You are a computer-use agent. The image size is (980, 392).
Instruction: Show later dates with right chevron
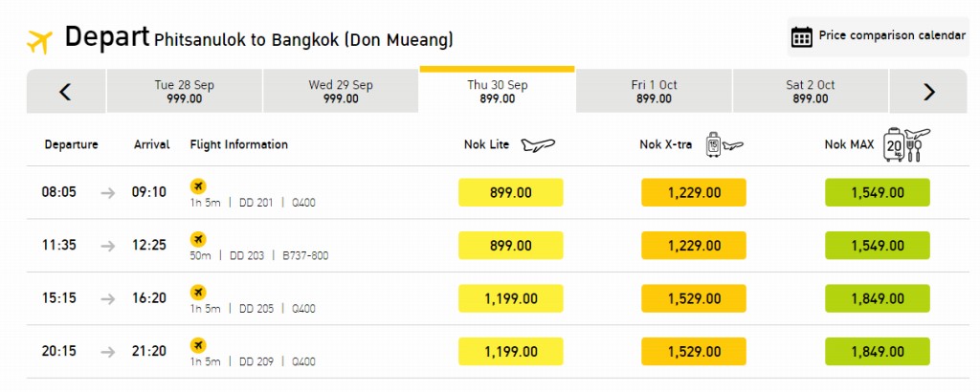click(928, 92)
